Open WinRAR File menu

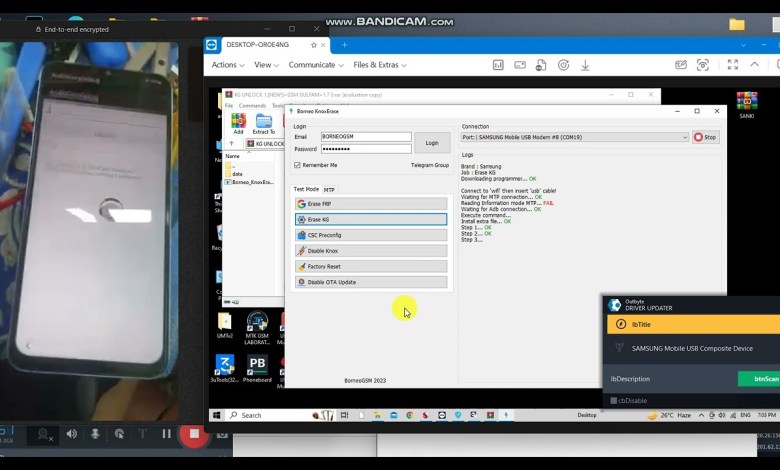tap(229, 106)
